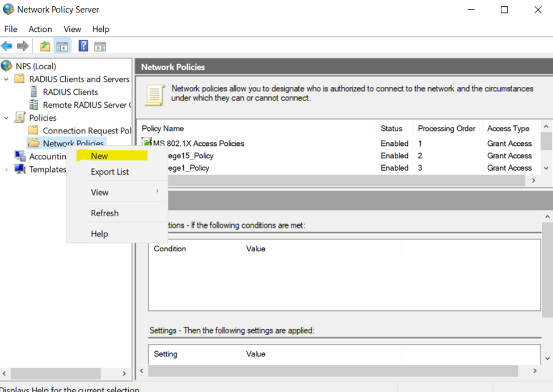
Task: Click scroll-up arrow of the details pane
Action: coord(547,217)
